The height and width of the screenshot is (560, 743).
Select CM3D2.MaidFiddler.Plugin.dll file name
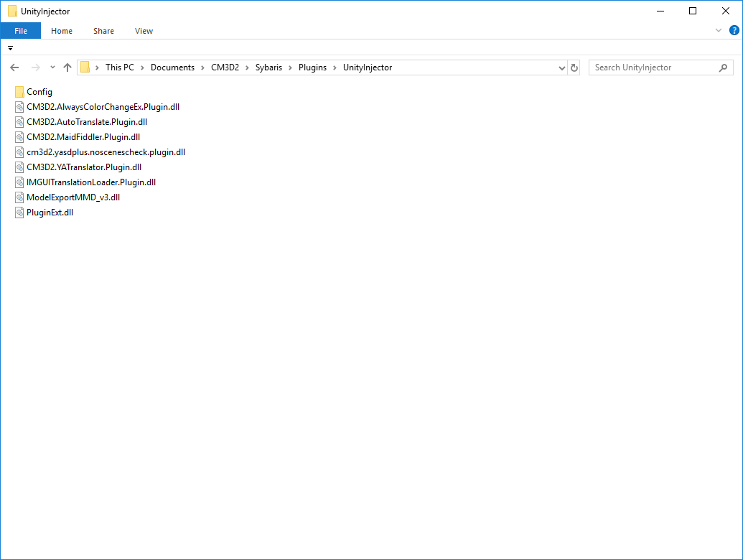[83, 137]
